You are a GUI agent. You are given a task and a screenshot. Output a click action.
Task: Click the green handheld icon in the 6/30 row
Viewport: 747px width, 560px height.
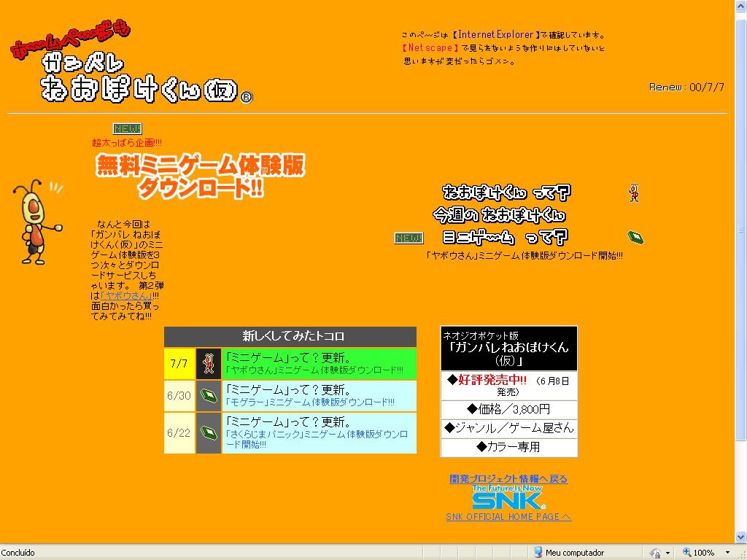(209, 396)
